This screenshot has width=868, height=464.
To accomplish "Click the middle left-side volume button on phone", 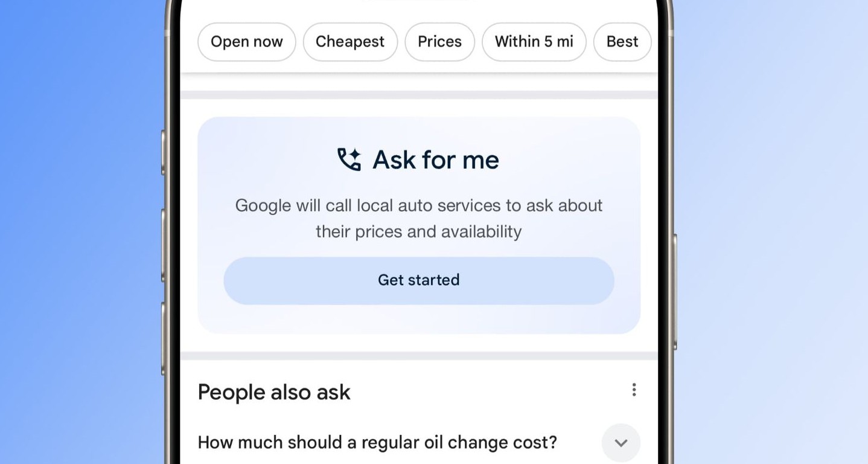I will [x=163, y=245].
